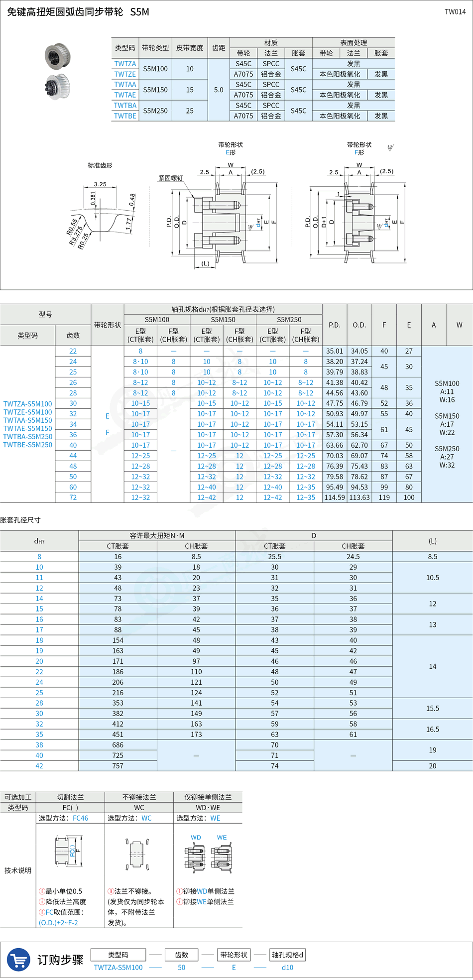473x980 pixels.
Task: Click the 切割法兰 column header
Action: tap(70, 797)
